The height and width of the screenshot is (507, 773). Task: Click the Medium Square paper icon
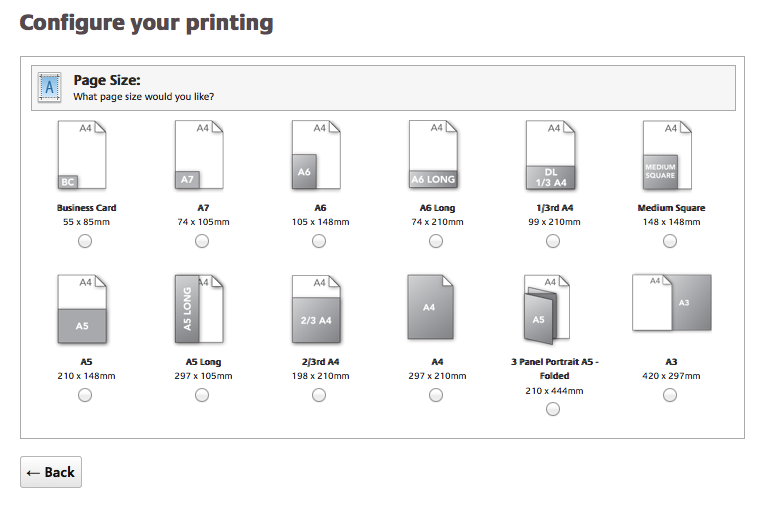pyautogui.click(x=667, y=156)
